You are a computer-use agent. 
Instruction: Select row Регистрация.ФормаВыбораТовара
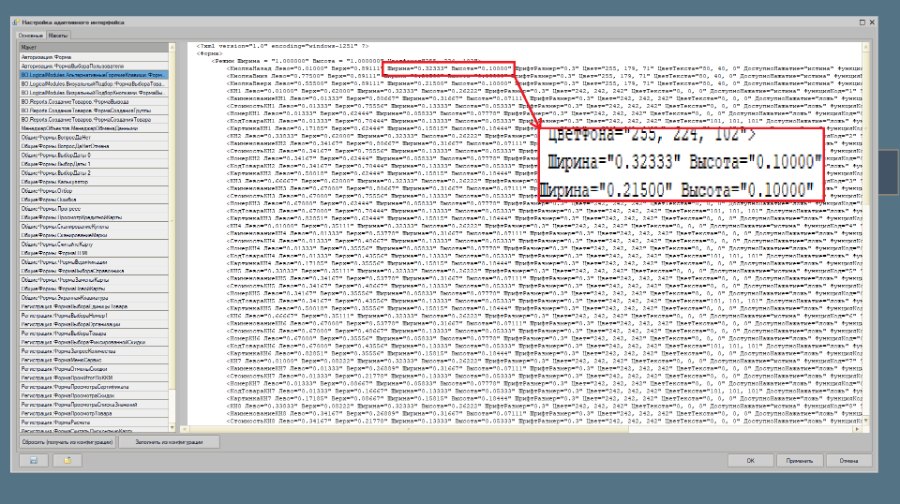click(94, 333)
